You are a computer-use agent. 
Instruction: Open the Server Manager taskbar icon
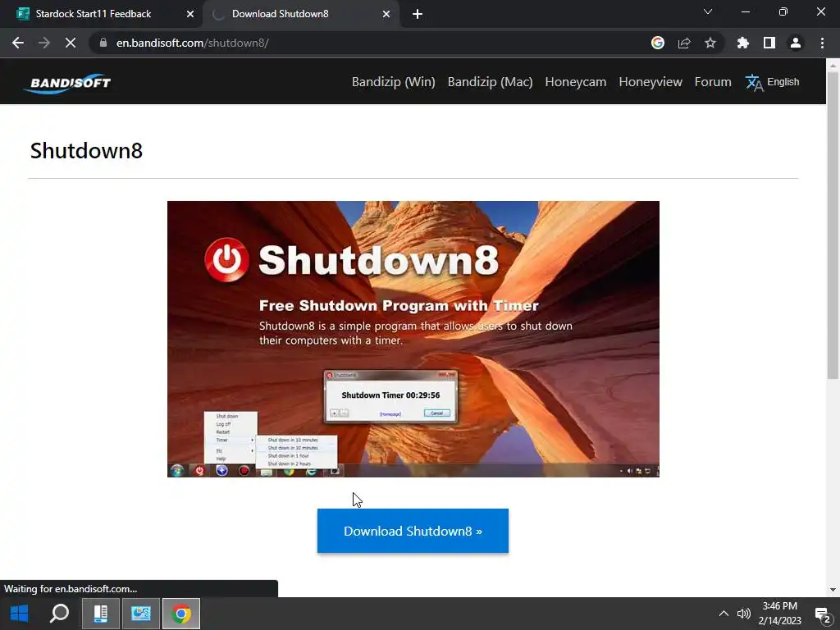[x=100, y=614]
